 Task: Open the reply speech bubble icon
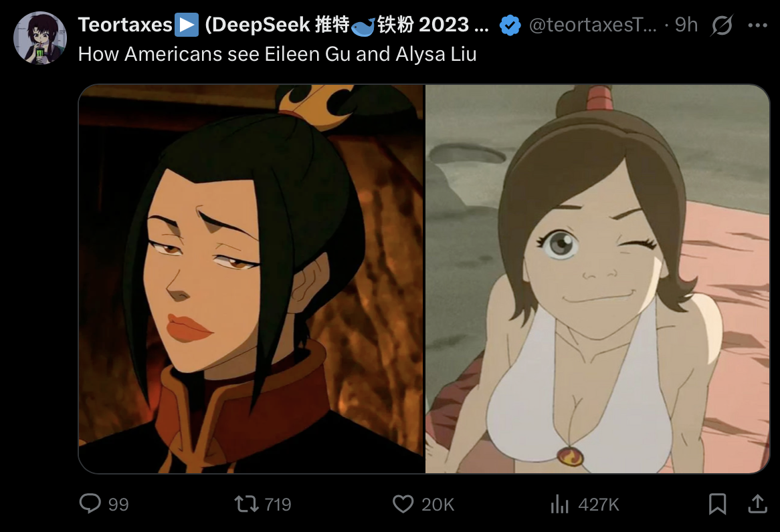tap(90, 503)
